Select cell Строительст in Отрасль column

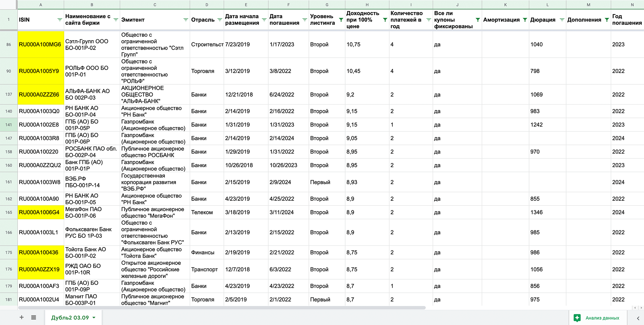click(207, 44)
